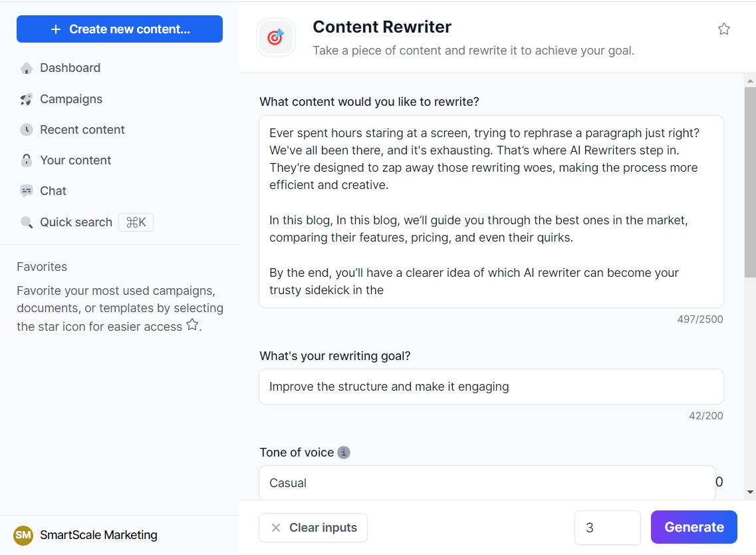
Task: Open the Campaigns menu item
Action: [x=71, y=99]
